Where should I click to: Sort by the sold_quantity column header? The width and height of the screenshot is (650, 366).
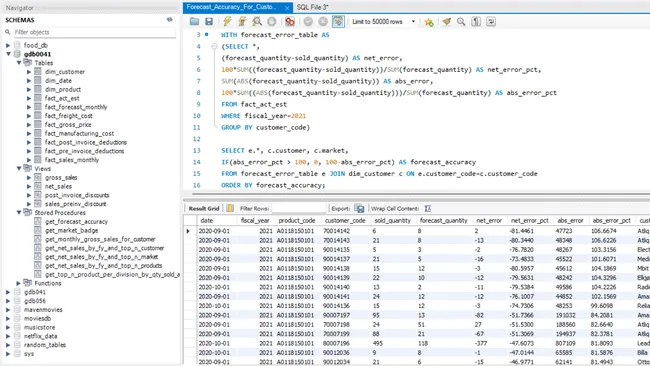392,221
